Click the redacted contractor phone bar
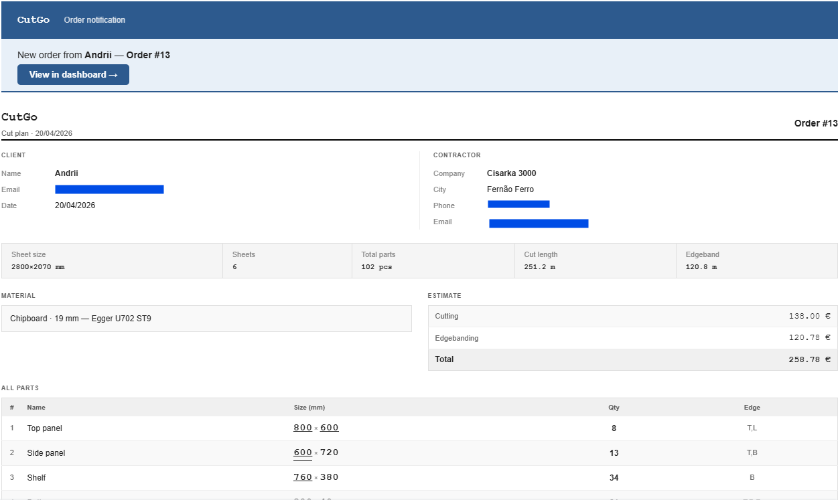 click(518, 204)
